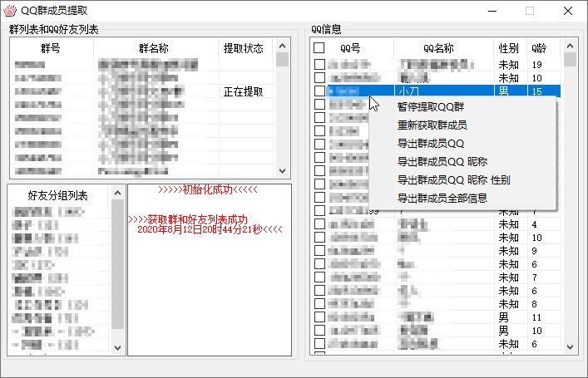
Task: Tick the checkbox for the 小刀 row
Action: click(x=319, y=91)
